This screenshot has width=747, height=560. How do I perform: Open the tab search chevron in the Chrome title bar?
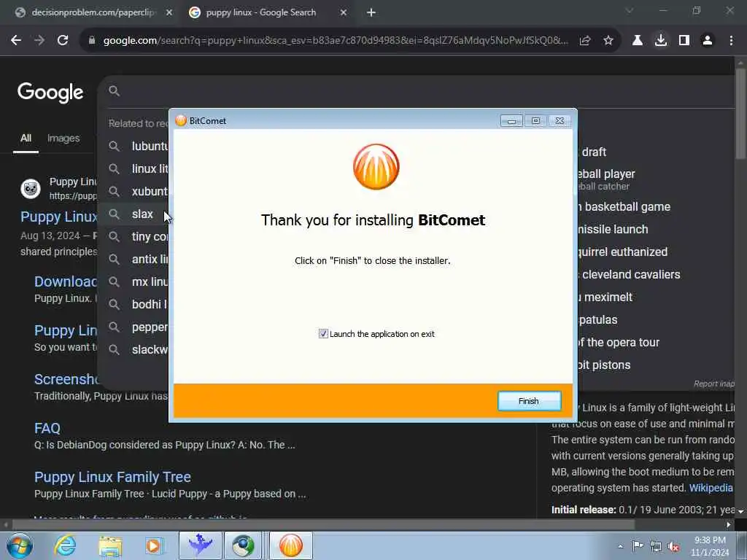[630, 10]
